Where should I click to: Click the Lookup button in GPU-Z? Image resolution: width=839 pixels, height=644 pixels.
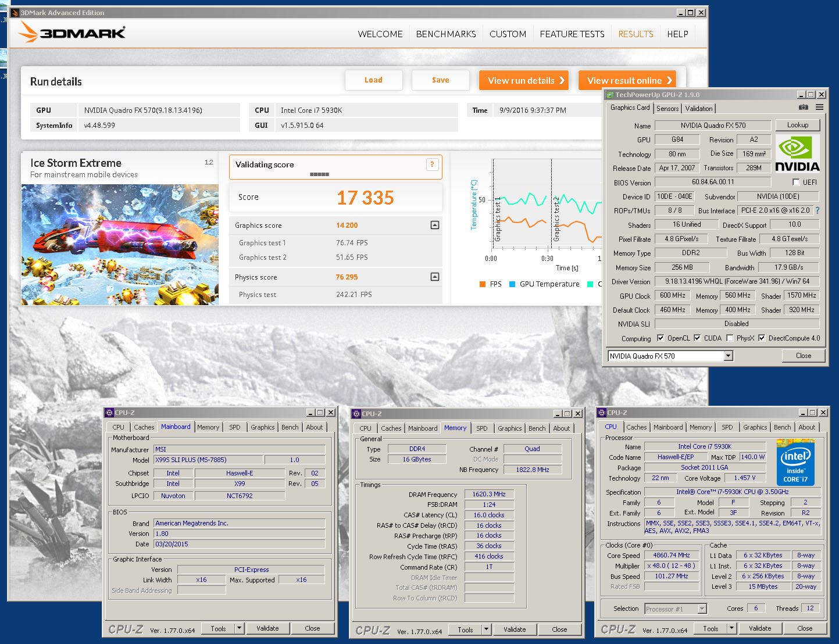click(x=797, y=125)
